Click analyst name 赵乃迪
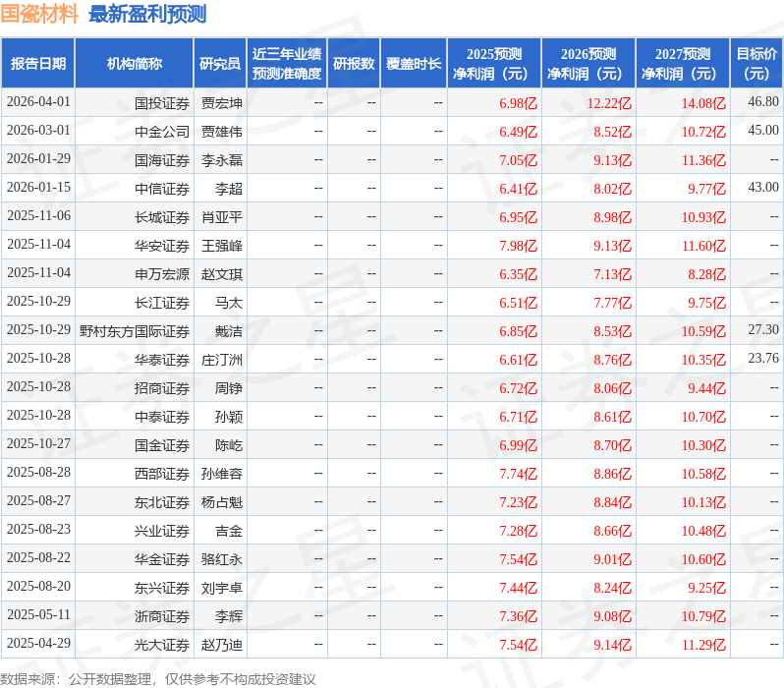Image resolution: width=784 pixels, height=688 pixels. click(x=222, y=646)
